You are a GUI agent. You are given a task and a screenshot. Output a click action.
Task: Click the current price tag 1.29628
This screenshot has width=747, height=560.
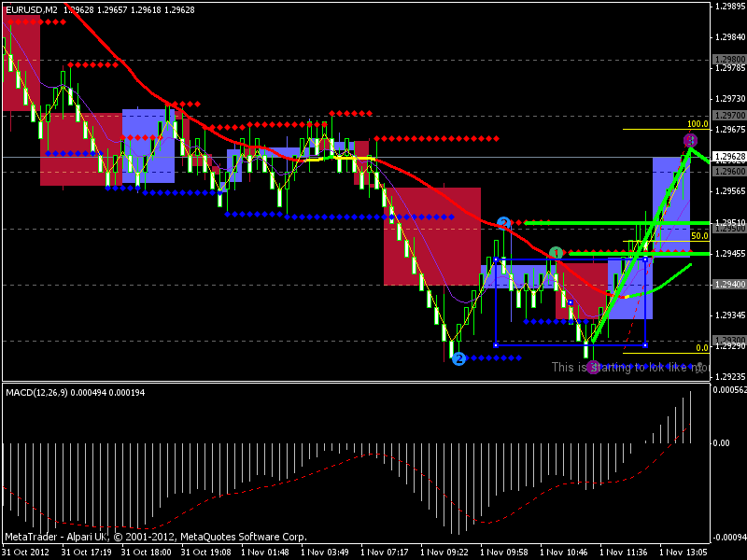729,157
